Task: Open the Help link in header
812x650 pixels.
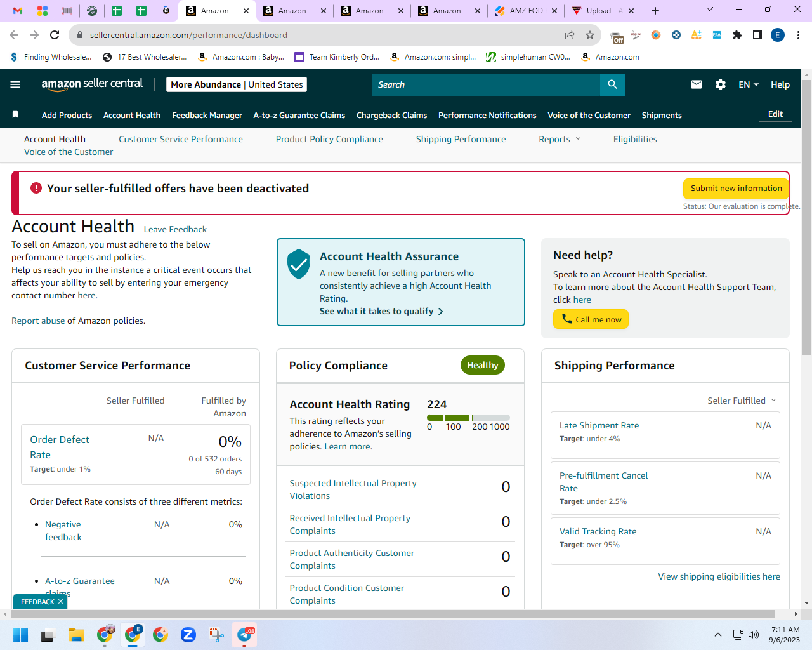Action: [780, 84]
